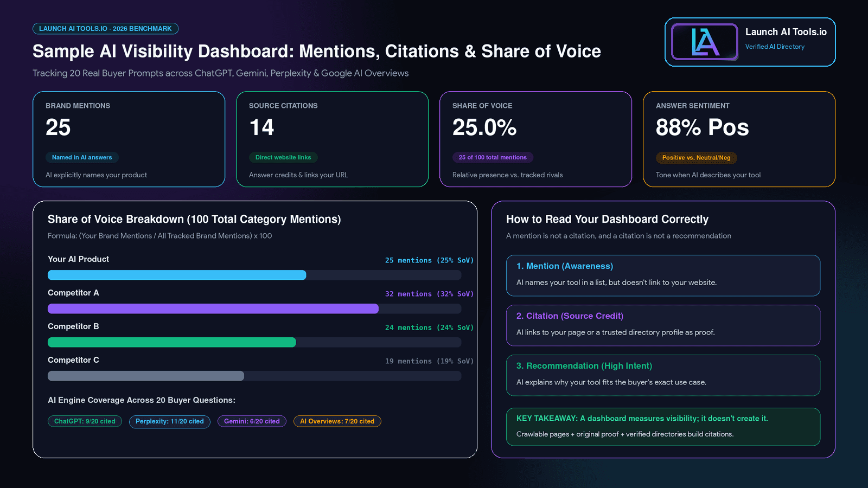
Task: Click the '25 of 100 total mentions' pill
Action: pyautogui.click(x=493, y=157)
